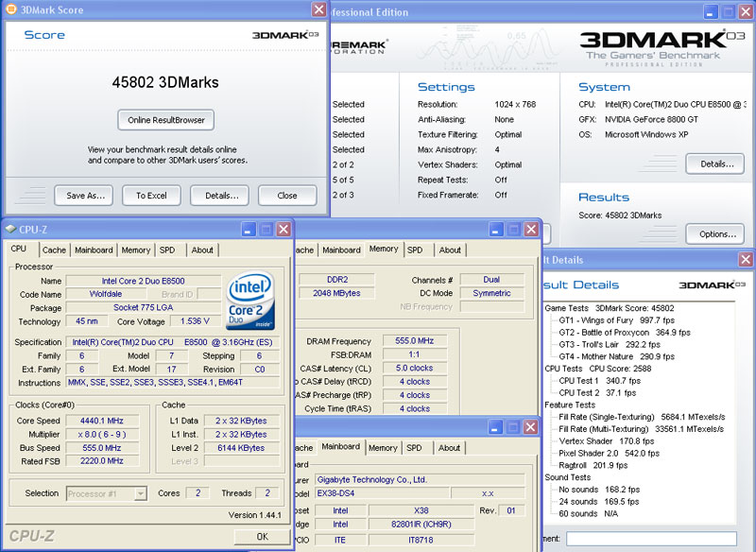
Task: Switch to Mainboard tab in front CPU-Z window
Action: coord(94,250)
